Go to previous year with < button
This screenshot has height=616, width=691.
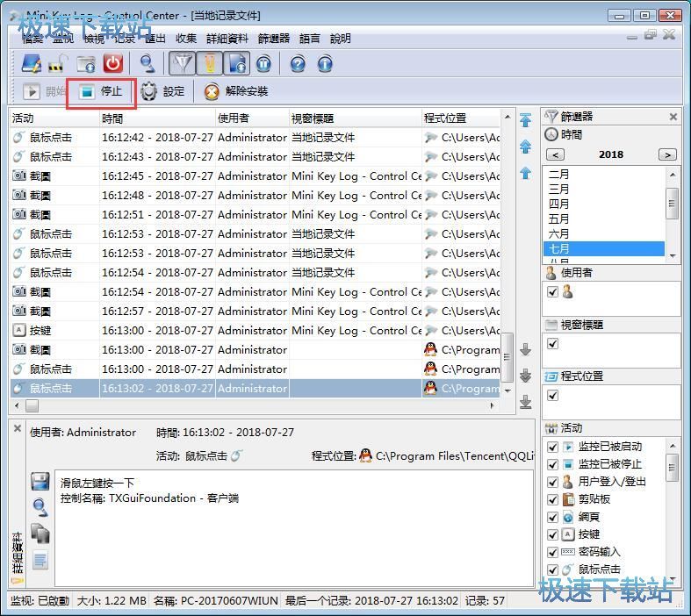(555, 155)
